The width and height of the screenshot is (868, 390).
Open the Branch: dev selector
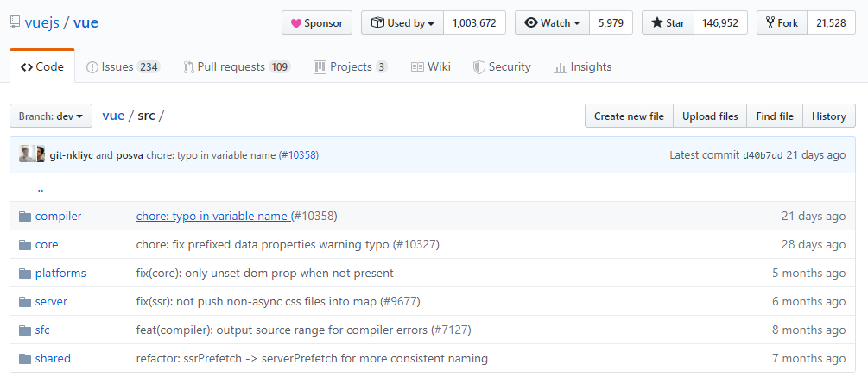point(51,116)
